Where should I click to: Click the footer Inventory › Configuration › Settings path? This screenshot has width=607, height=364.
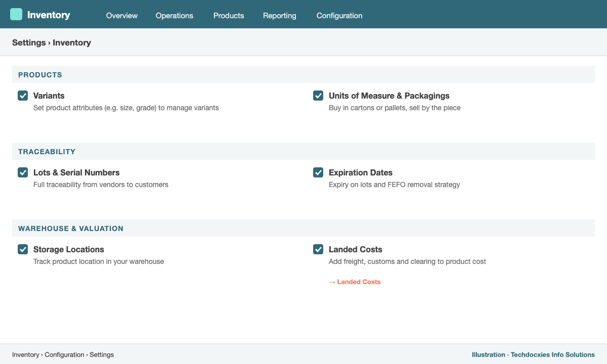[x=63, y=354]
